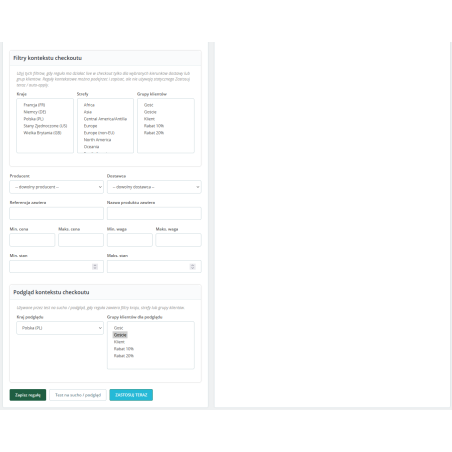
Task: Click the Maks. waga input field
Action: [178, 240]
